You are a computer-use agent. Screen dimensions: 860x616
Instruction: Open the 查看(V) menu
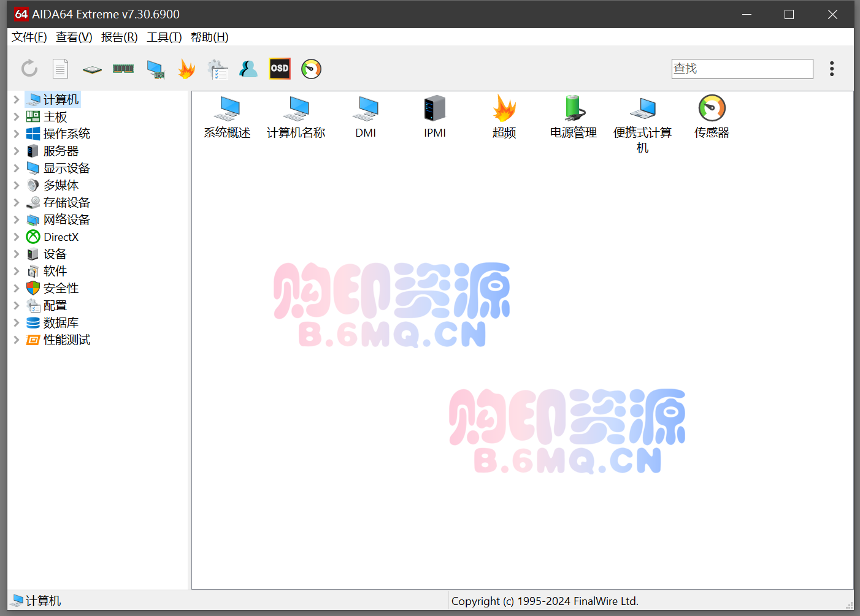(x=74, y=37)
